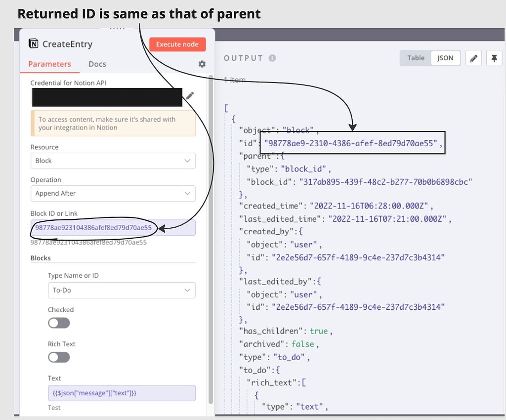Enable the Checked toggle
Image resolution: width=506 pixels, height=420 pixels.
(x=59, y=323)
